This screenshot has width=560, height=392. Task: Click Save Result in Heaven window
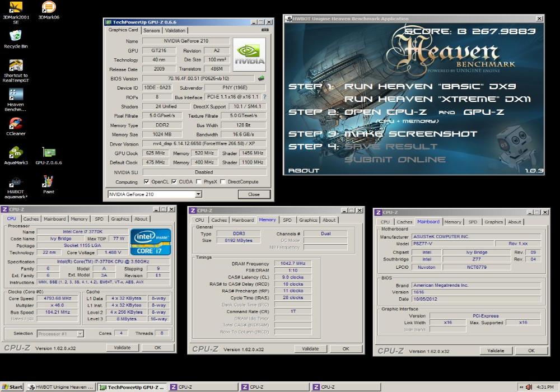[391, 147]
